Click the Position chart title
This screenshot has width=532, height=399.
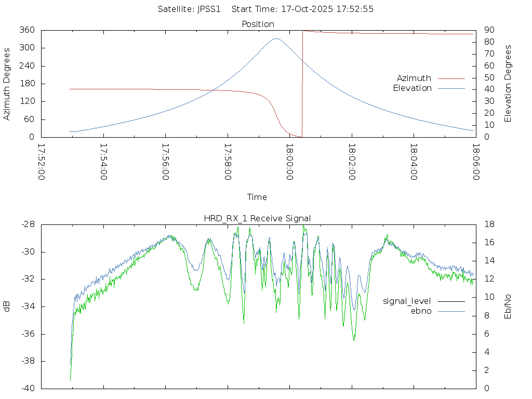click(258, 24)
